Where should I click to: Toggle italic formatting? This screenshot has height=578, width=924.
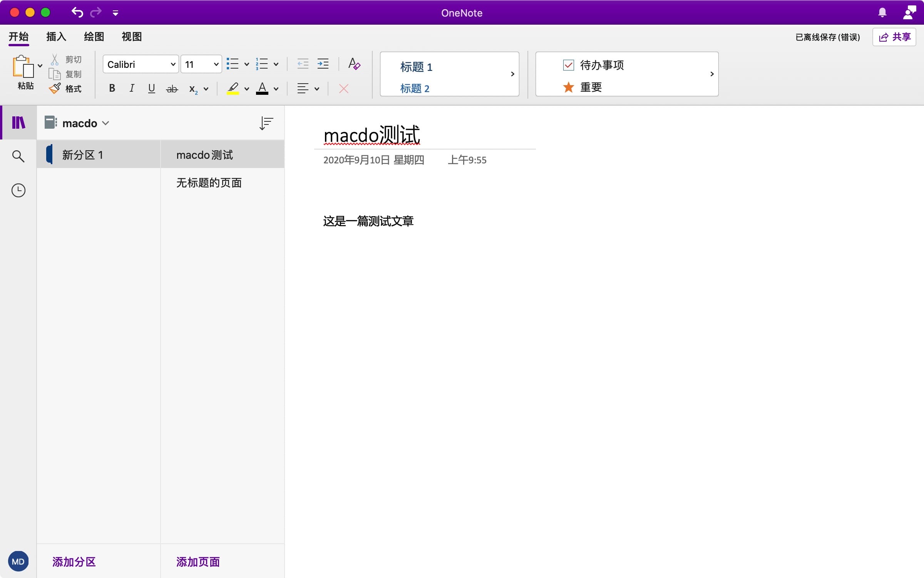[x=132, y=88]
